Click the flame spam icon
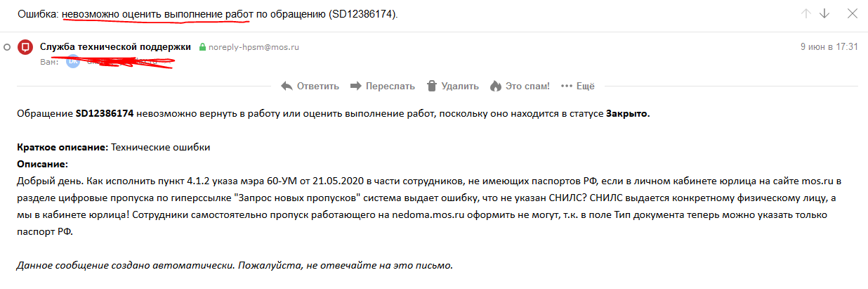The image size is (868, 289). [496, 86]
